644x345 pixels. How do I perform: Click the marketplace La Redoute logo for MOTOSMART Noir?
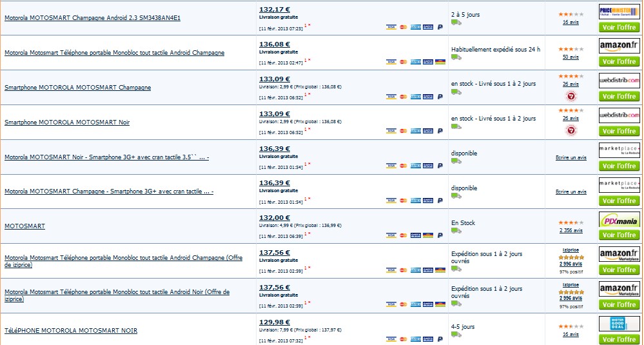pos(619,150)
